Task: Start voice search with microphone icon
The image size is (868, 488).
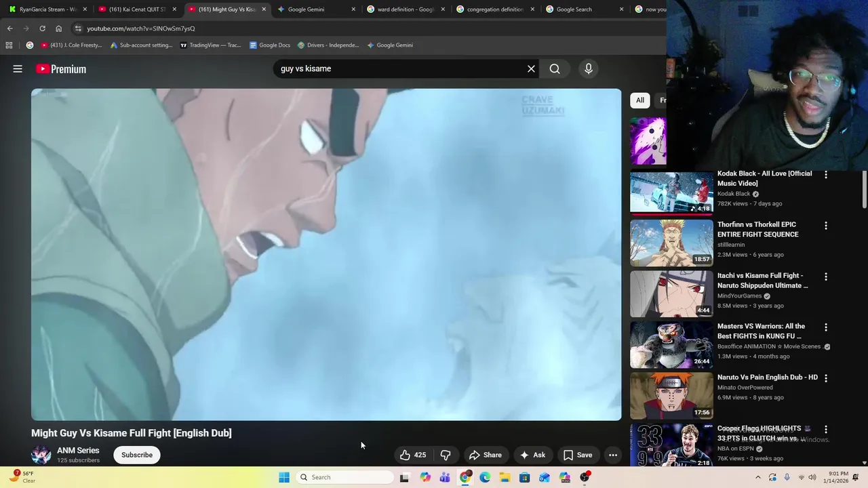Action: point(589,68)
